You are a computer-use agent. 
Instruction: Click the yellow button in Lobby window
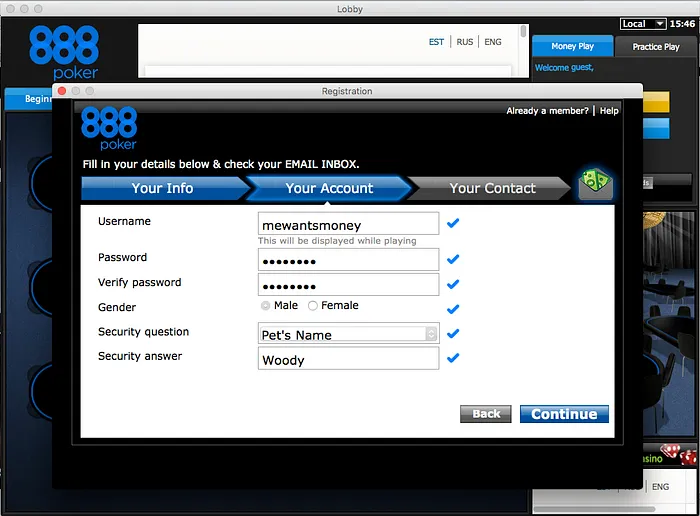(656, 102)
